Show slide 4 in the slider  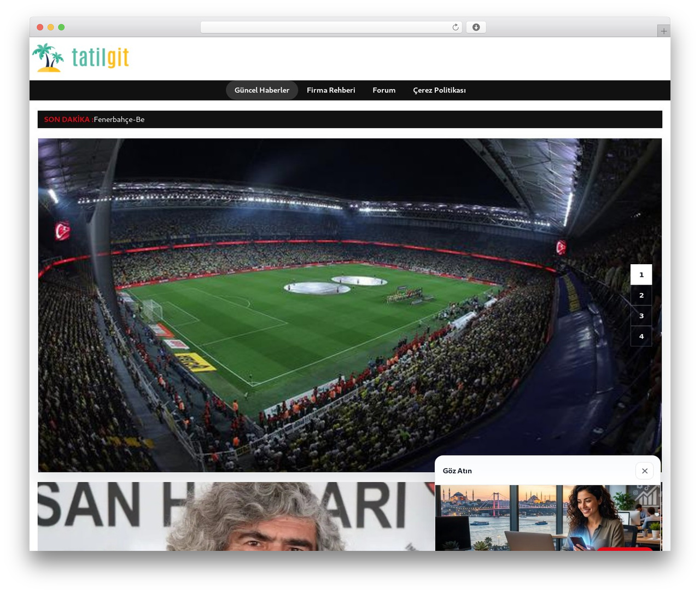click(641, 336)
